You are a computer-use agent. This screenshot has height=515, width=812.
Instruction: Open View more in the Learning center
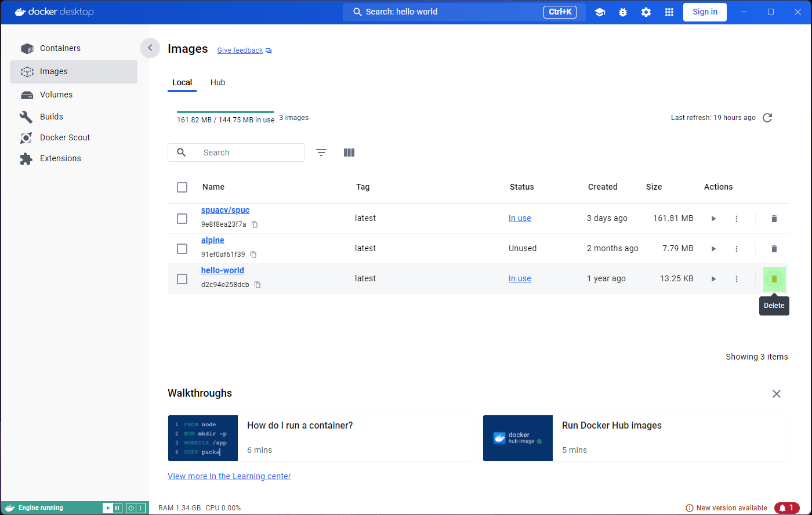click(229, 476)
